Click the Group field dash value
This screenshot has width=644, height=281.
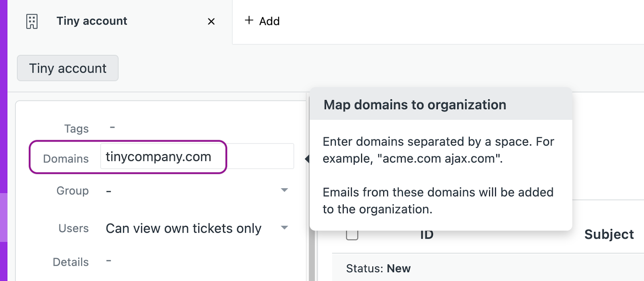coord(109,191)
